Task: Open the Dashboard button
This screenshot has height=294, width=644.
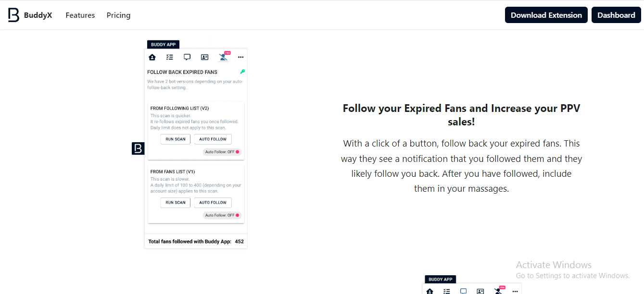Action: (616, 15)
